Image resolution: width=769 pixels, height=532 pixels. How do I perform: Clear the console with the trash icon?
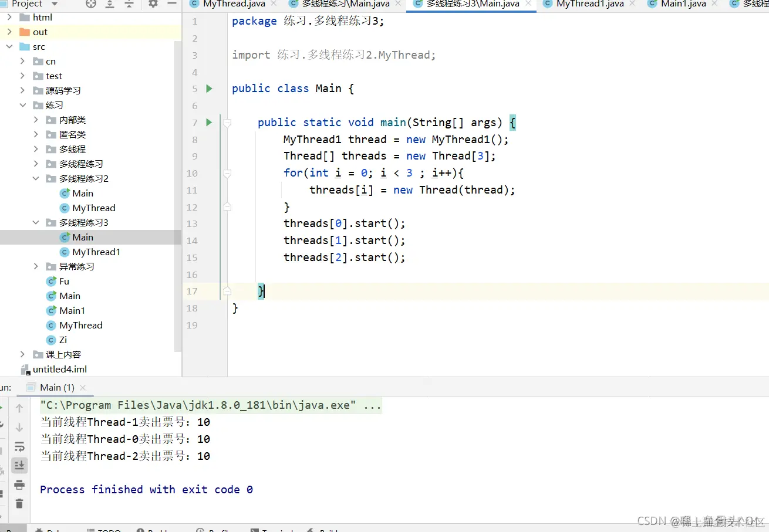[19, 503]
